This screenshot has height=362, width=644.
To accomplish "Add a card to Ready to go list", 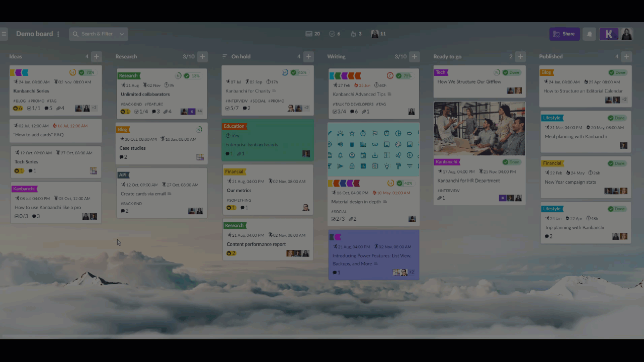I will click(521, 57).
